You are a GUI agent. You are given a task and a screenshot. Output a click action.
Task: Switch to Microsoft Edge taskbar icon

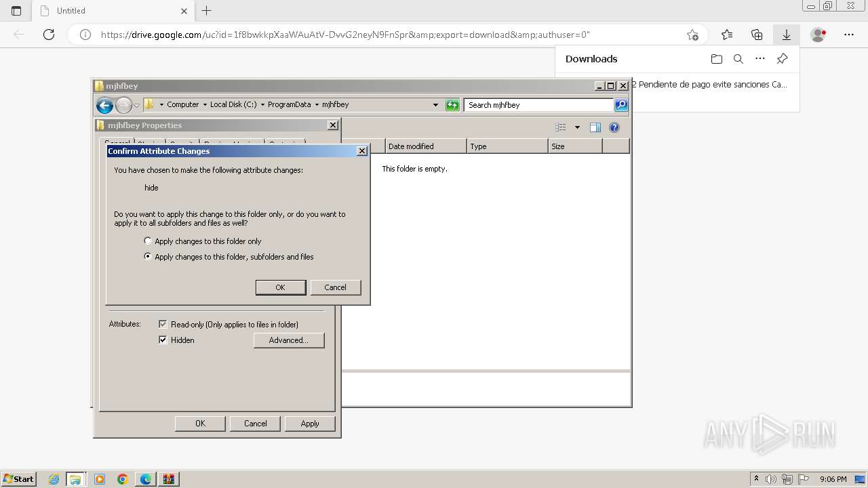[x=146, y=479]
